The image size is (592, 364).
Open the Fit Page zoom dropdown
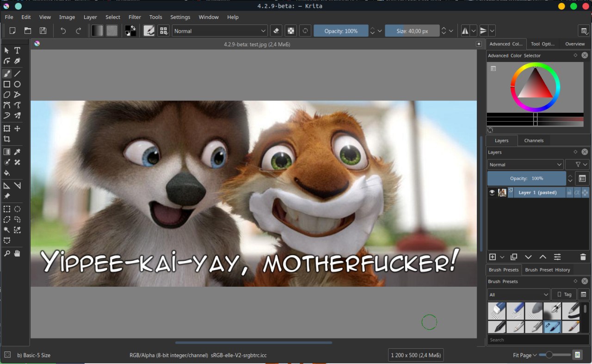tap(525, 355)
